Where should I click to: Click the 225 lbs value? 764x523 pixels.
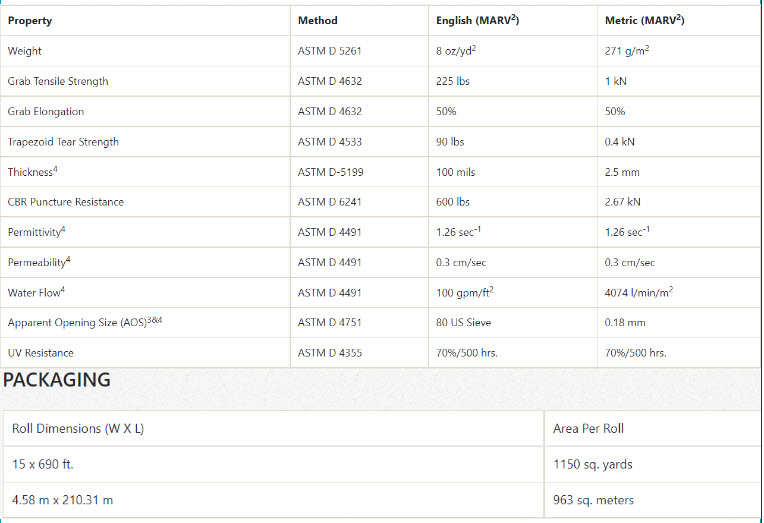(x=453, y=81)
